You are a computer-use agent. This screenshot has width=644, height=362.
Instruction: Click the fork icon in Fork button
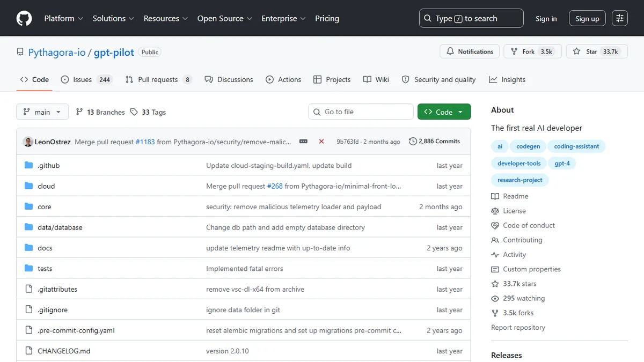click(515, 51)
